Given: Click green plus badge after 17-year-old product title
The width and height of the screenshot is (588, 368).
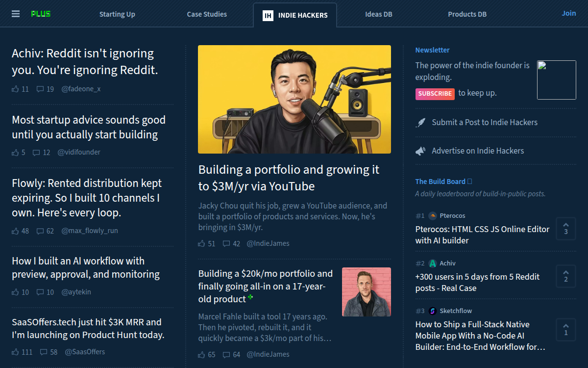Looking at the screenshot, I should 250,297.
